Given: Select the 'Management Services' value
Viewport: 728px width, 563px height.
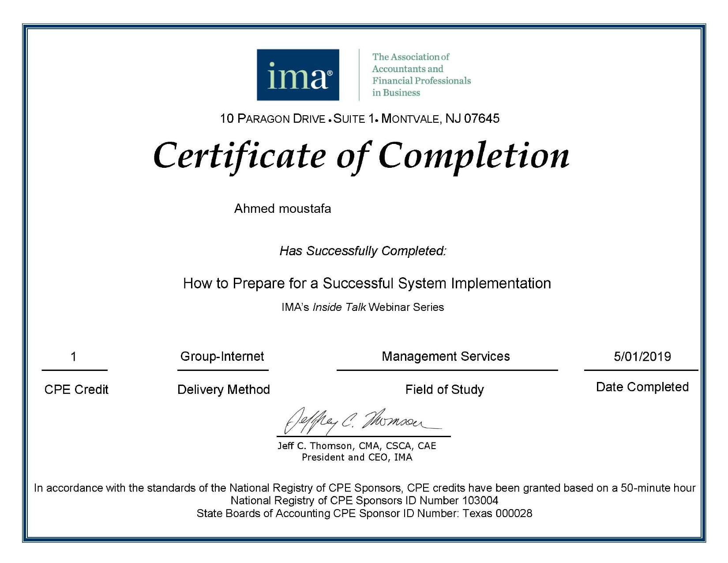Looking at the screenshot, I should (x=446, y=356).
